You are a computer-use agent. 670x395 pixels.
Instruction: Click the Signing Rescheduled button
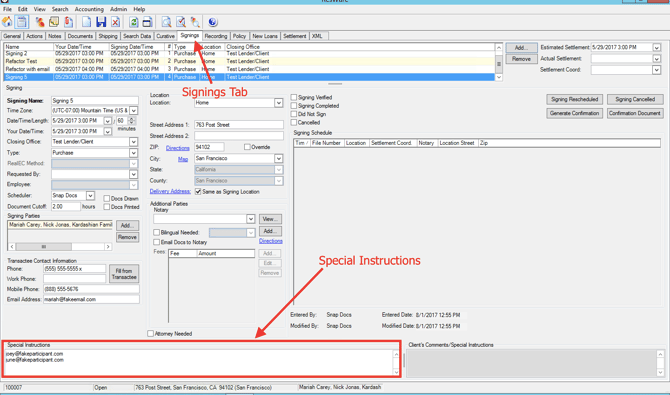(574, 99)
